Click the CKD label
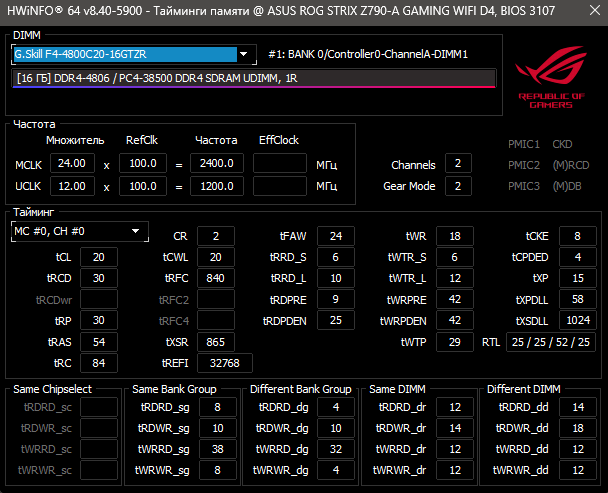Image resolution: width=608 pixels, height=493 pixels. click(562, 144)
